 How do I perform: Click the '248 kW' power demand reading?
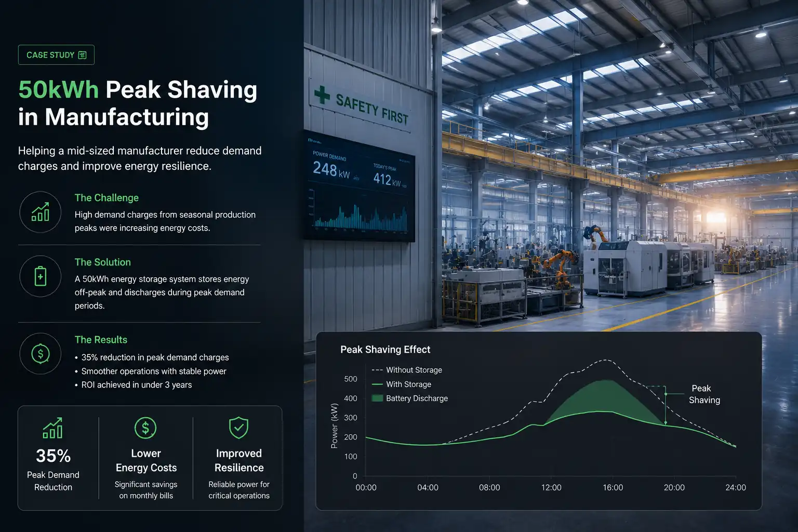(331, 170)
